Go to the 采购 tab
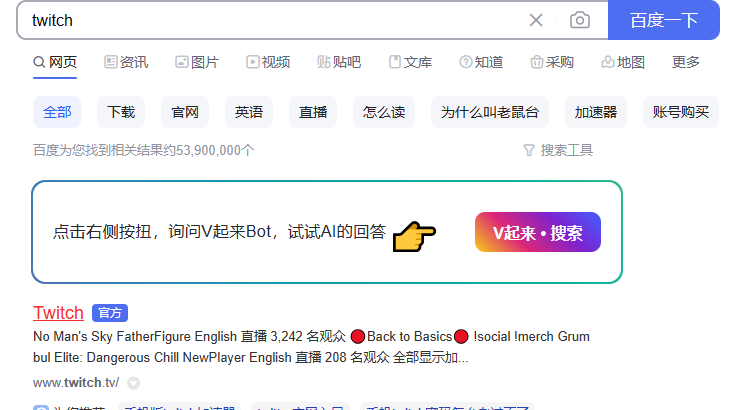This screenshot has height=410, width=735. pos(552,62)
